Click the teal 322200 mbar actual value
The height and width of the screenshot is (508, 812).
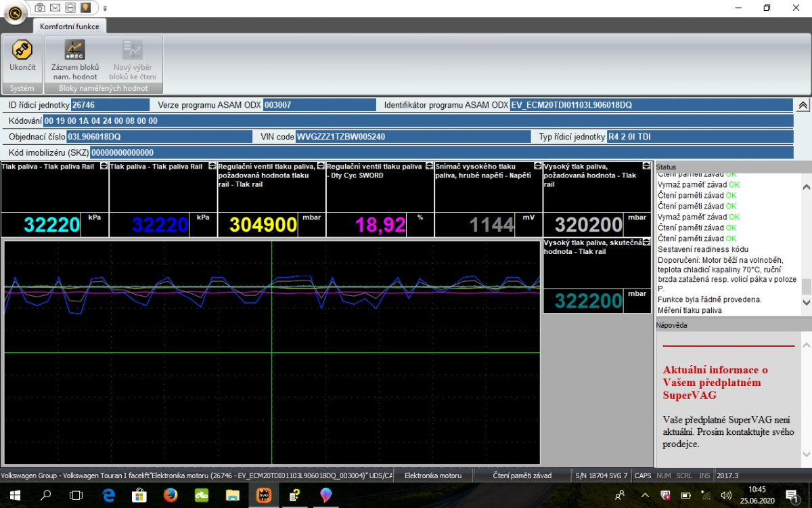click(x=589, y=301)
